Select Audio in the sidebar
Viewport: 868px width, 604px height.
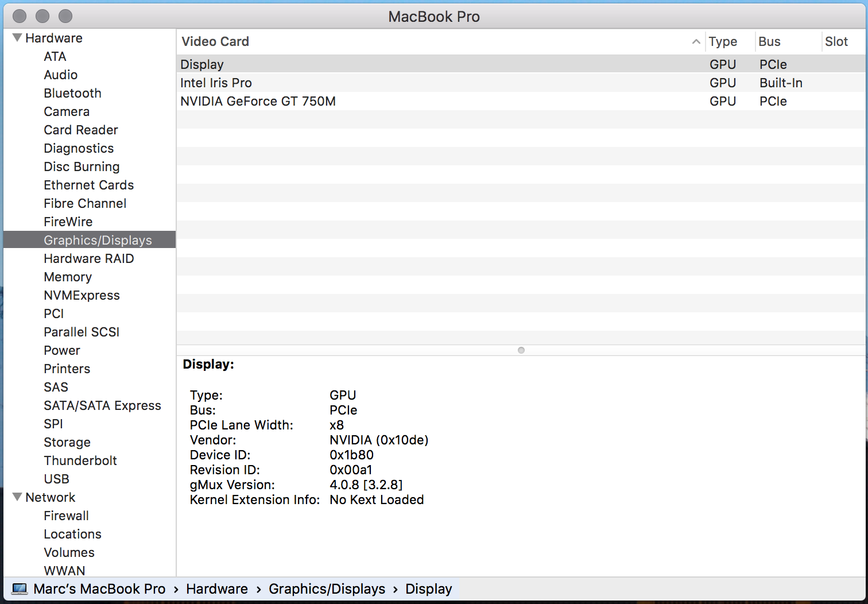[61, 75]
